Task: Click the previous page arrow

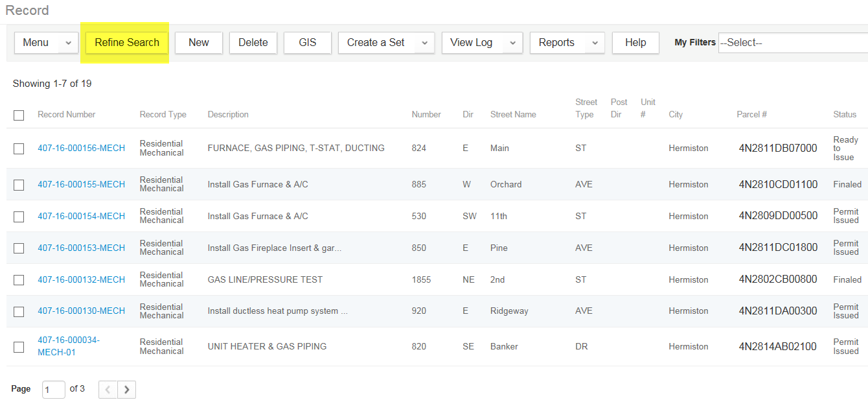Action: pyautogui.click(x=108, y=390)
